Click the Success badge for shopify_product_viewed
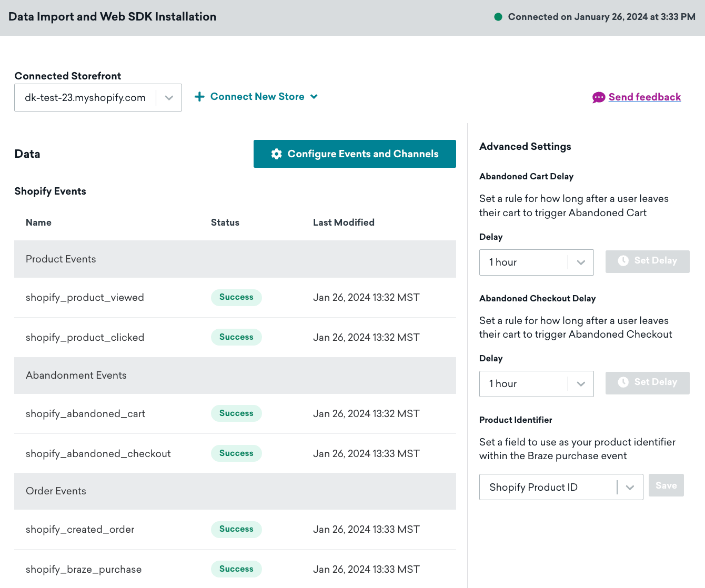The image size is (705, 588). [236, 297]
